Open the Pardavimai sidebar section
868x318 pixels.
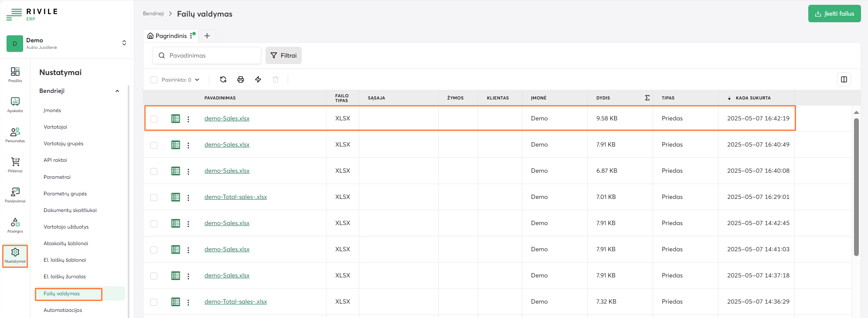pos(15,195)
